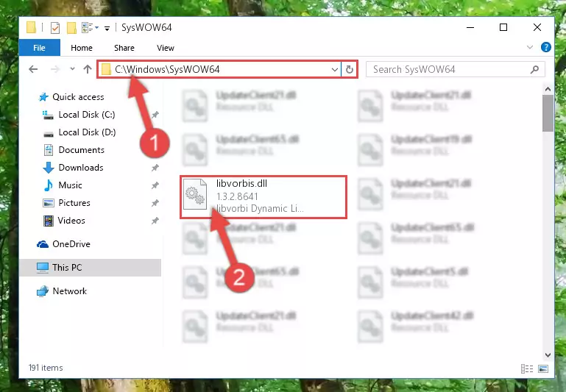Open the Customize Quick Access Toolbar dropdown

107,28
